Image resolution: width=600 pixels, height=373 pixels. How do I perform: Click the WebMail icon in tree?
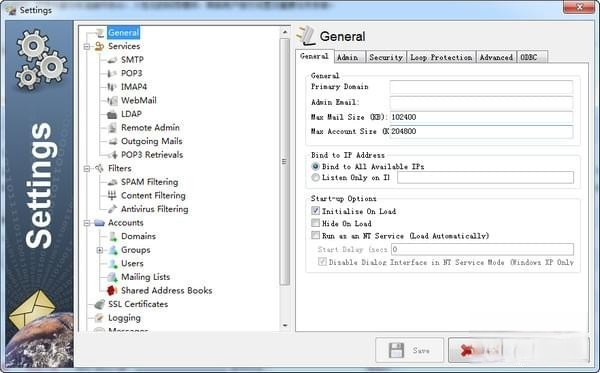click(x=112, y=101)
